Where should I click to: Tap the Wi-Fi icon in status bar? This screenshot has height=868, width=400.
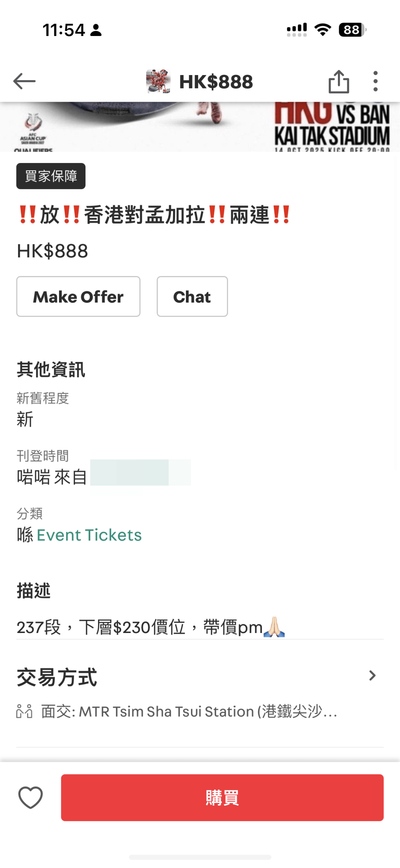pyautogui.click(x=323, y=30)
